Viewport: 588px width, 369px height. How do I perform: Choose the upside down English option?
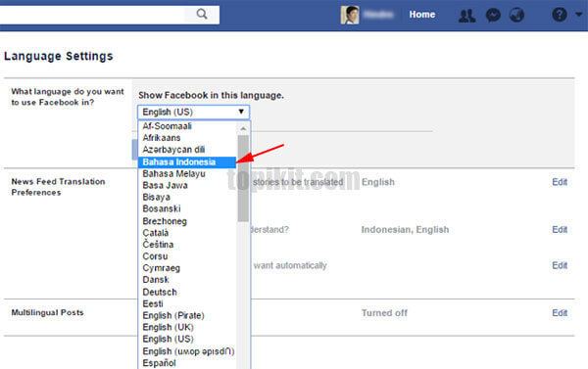pos(187,351)
